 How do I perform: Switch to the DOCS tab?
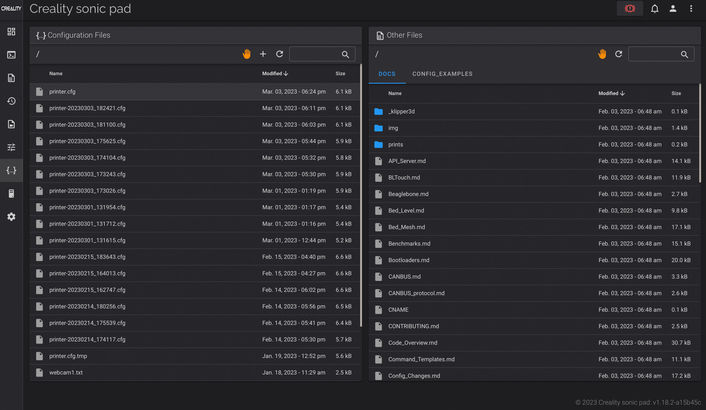pos(387,74)
